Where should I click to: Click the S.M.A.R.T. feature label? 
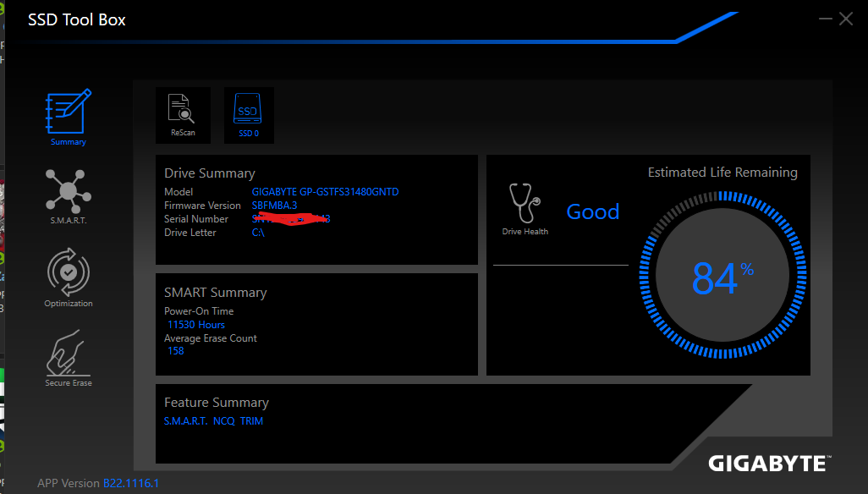(185, 421)
